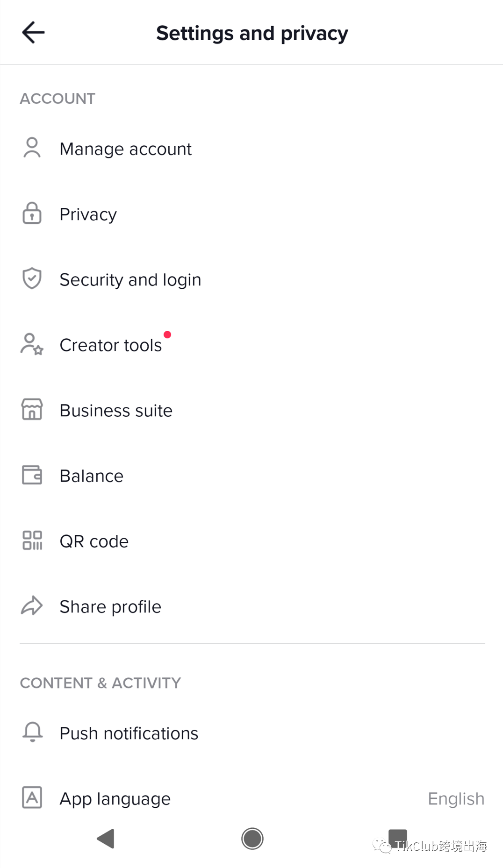Change App language from English
Viewport: 503px width, 868px height.
[x=251, y=798]
